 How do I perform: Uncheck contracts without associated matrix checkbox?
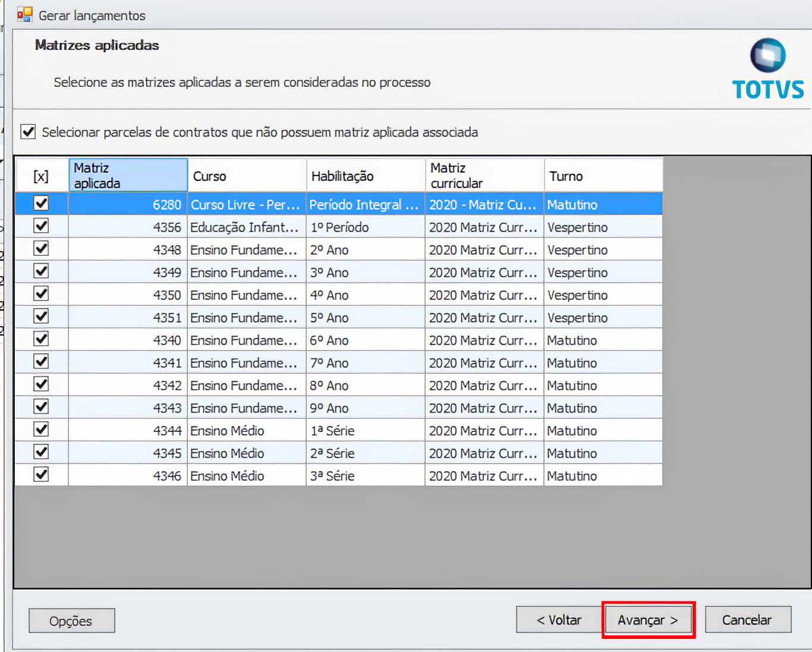pyautogui.click(x=29, y=131)
